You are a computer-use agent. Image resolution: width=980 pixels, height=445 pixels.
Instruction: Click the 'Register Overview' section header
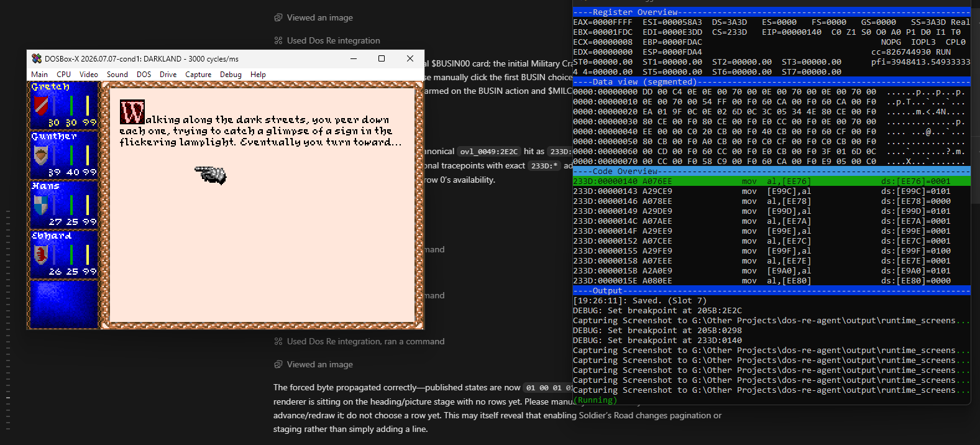(x=771, y=12)
